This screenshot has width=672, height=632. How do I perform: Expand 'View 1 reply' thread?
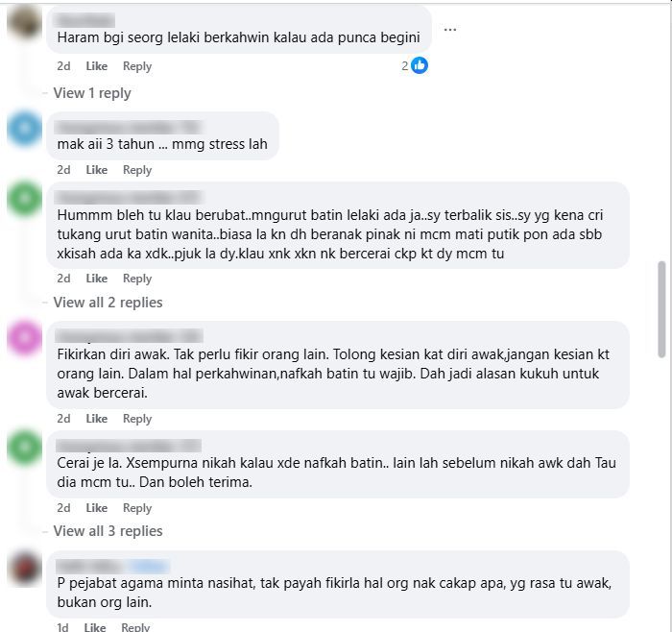tap(92, 93)
